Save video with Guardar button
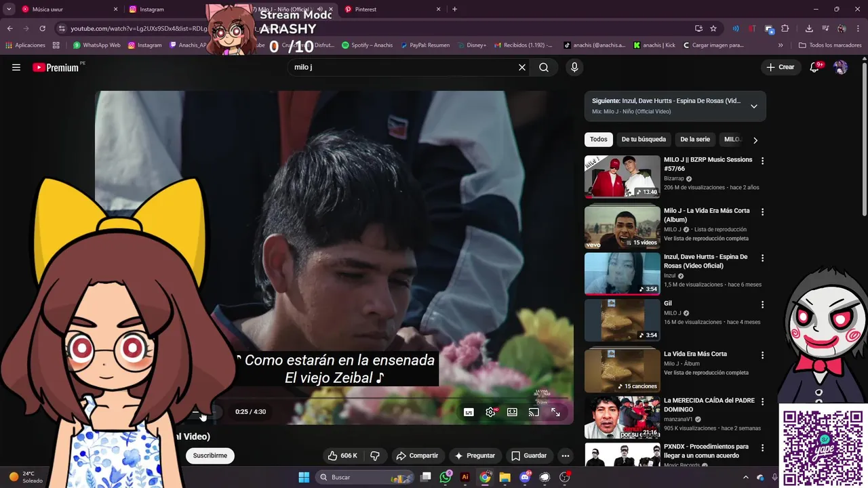This screenshot has width=868, height=488. pyautogui.click(x=529, y=455)
